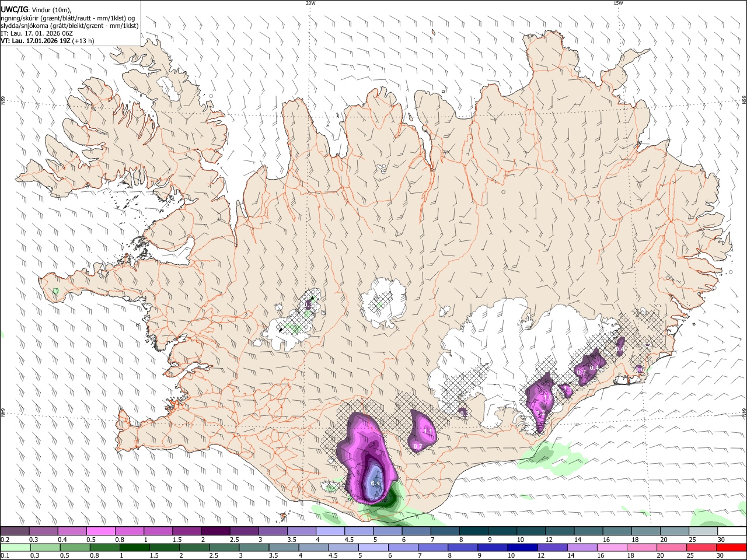
Task: Click the pale green swatch above 0.1, bottom row
Action: click(x=15, y=548)
